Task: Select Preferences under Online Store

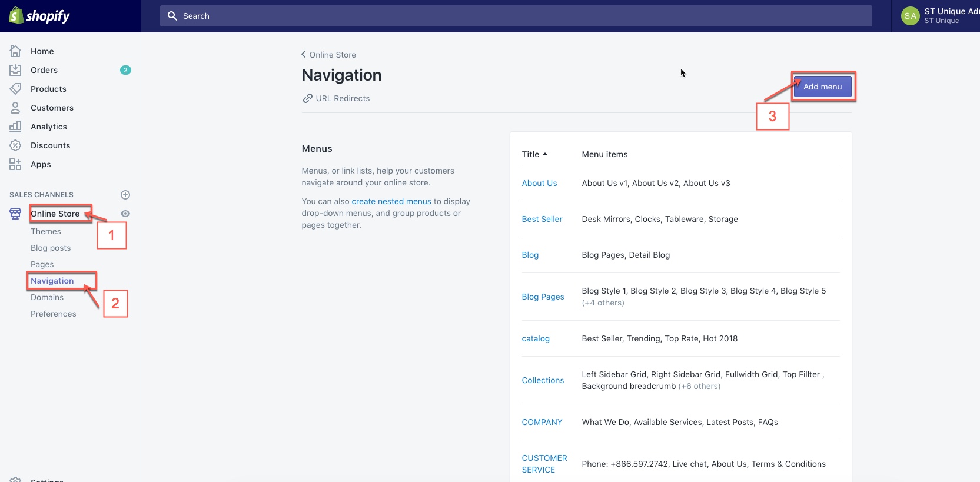Action: [54, 314]
